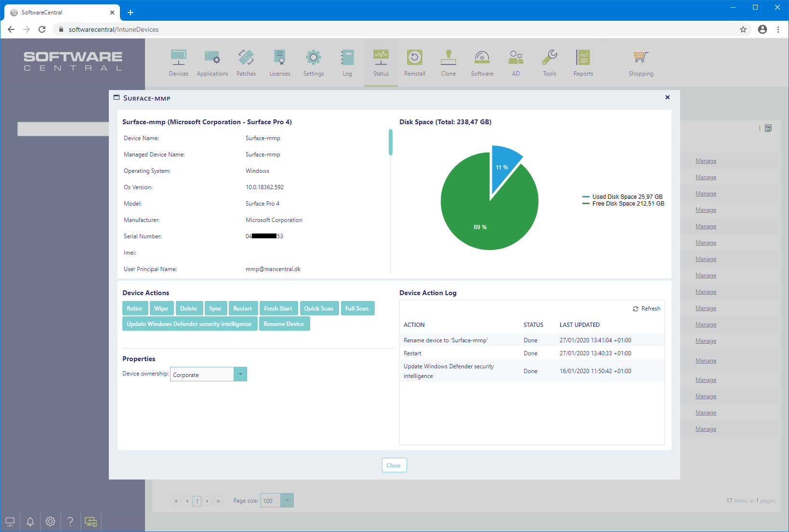Click the notification bell in sidebar
The image size is (789, 532).
30,521
